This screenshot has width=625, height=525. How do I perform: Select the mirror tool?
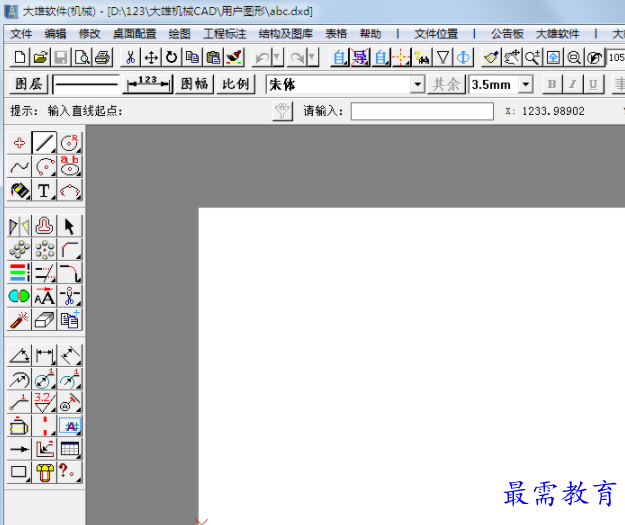pyautogui.click(x=19, y=226)
